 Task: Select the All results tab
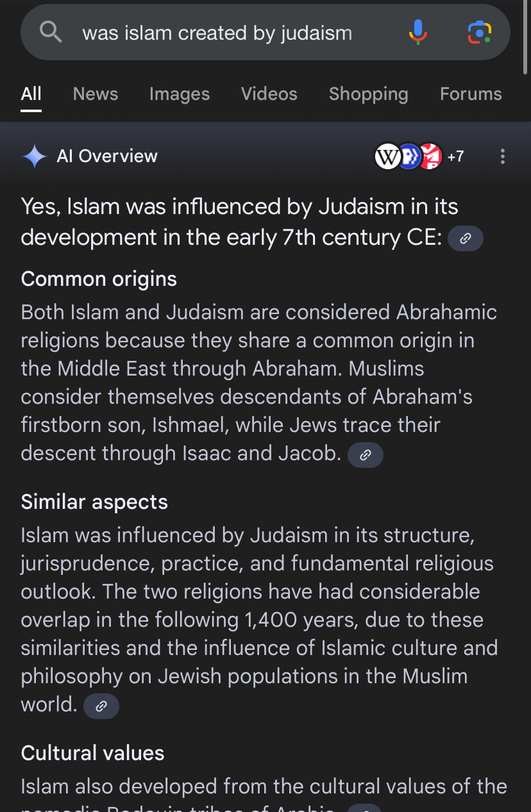[31, 94]
